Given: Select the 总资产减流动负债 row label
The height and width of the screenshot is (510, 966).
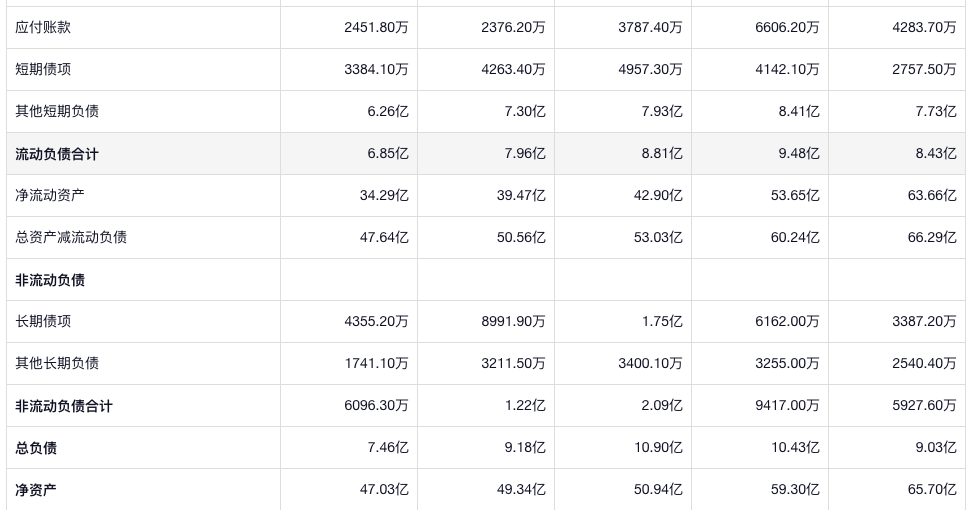Looking at the screenshot, I should pyautogui.click(x=71, y=238).
